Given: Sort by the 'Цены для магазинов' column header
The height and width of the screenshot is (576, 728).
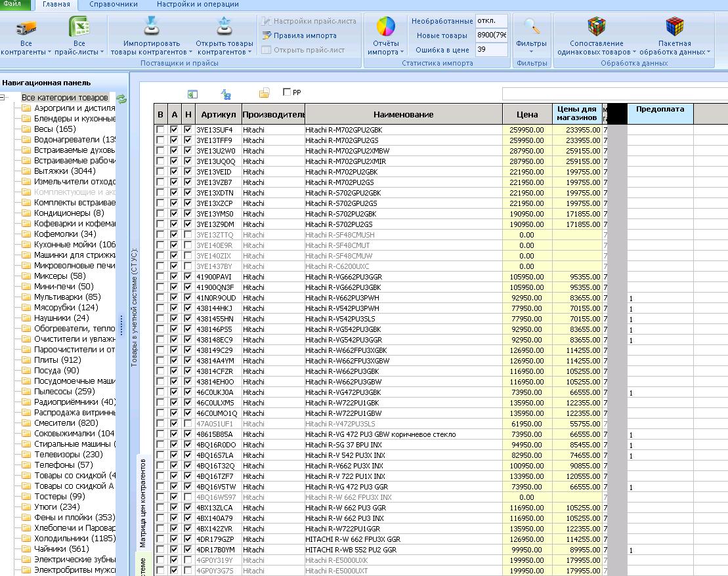Looking at the screenshot, I should coord(577,114).
